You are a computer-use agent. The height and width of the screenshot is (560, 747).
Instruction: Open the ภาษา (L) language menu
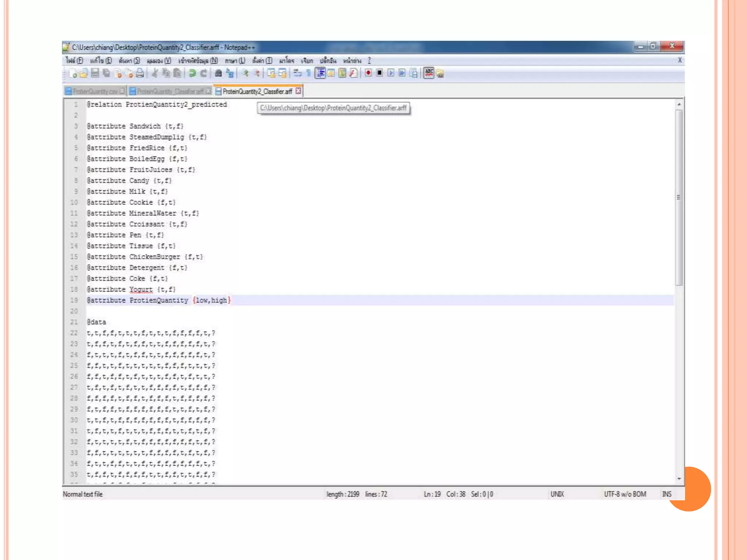(x=235, y=61)
